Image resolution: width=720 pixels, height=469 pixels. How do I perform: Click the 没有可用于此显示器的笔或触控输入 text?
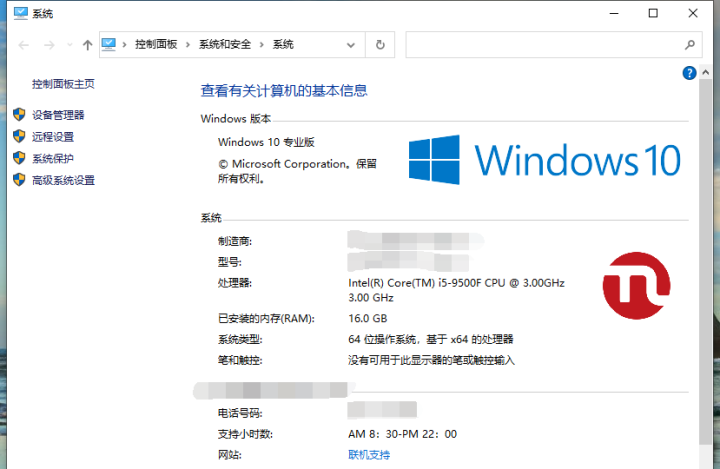tap(432, 361)
